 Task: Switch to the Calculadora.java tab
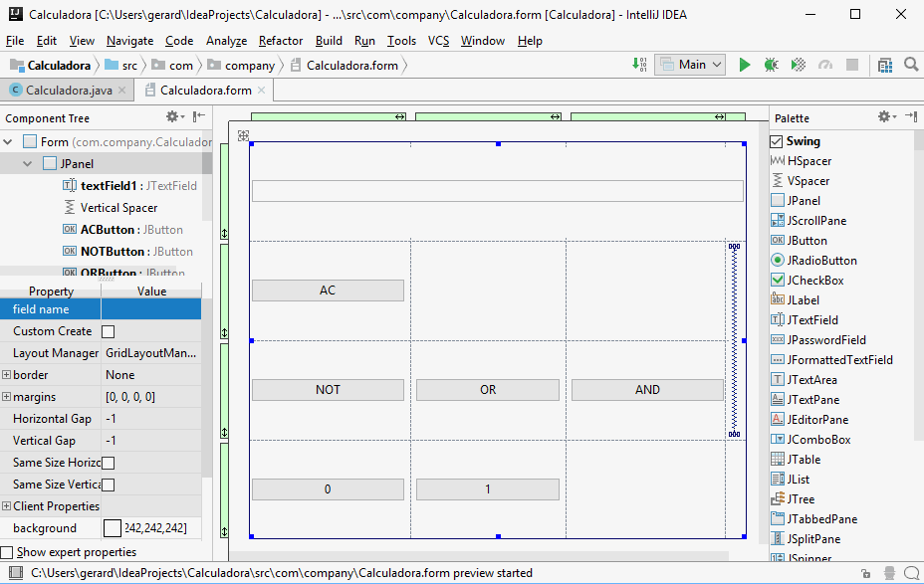pyautogui.click(x=68, y=91)
